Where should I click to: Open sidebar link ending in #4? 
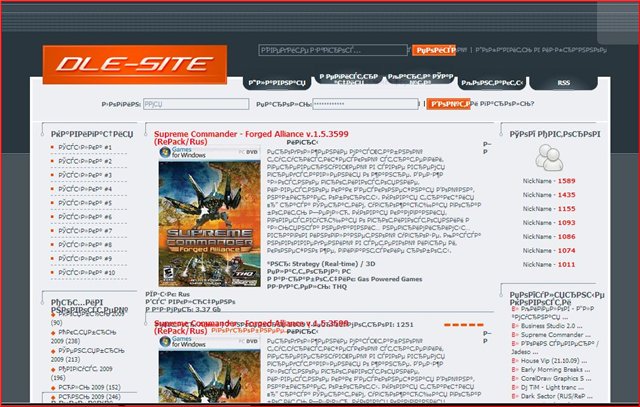pyautogui.click(x=85, y=189)
